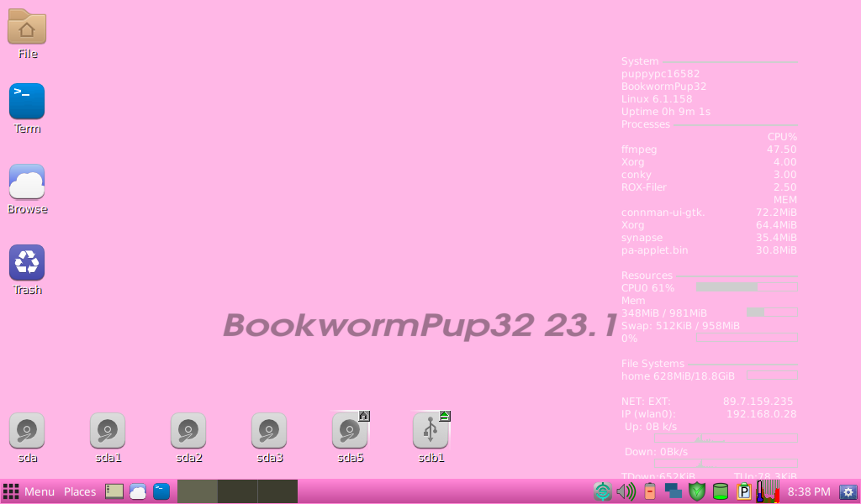Image resolution: width=861 pixels, height=504 pixels.
Task: Open the Browse cloud desktop icon
Action: point(27,182)
